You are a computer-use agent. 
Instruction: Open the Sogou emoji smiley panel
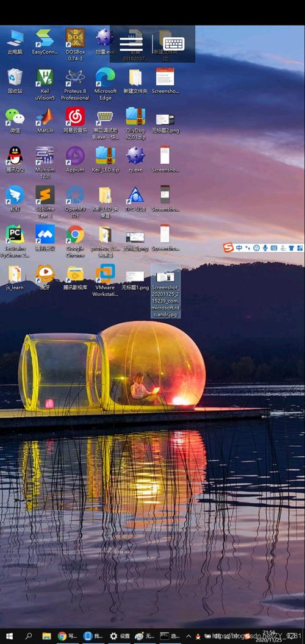256,248
